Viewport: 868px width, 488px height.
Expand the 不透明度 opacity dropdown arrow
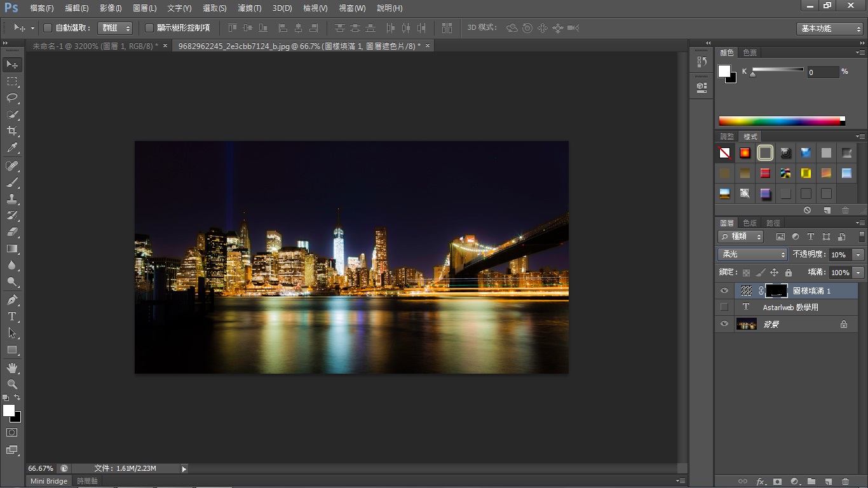[x=858, y=255]
